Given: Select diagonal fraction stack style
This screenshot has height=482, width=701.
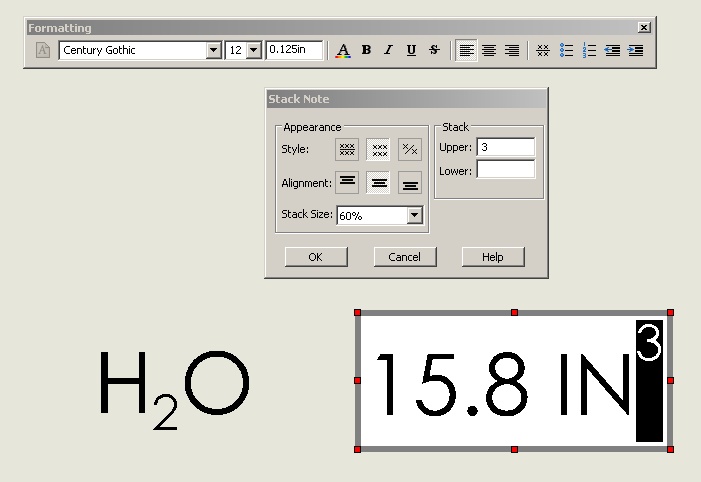Looking at the screenshot, I should pyautogui.click(x=410, y=149).
